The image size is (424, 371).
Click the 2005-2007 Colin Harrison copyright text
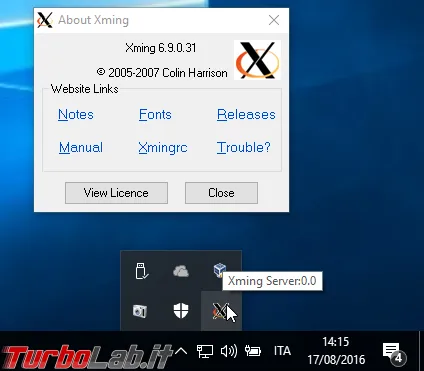pyautogui.click(x=162, y=73)
